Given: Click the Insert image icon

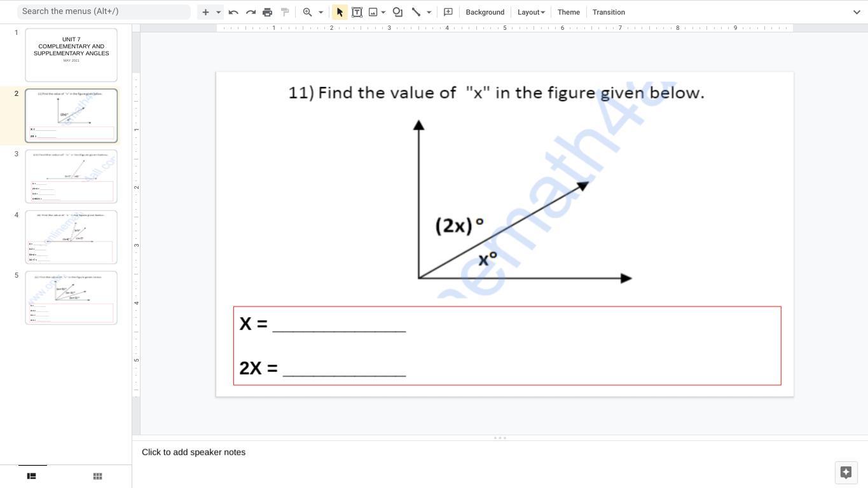Looking at the screenshot, I should coord(373,12).
